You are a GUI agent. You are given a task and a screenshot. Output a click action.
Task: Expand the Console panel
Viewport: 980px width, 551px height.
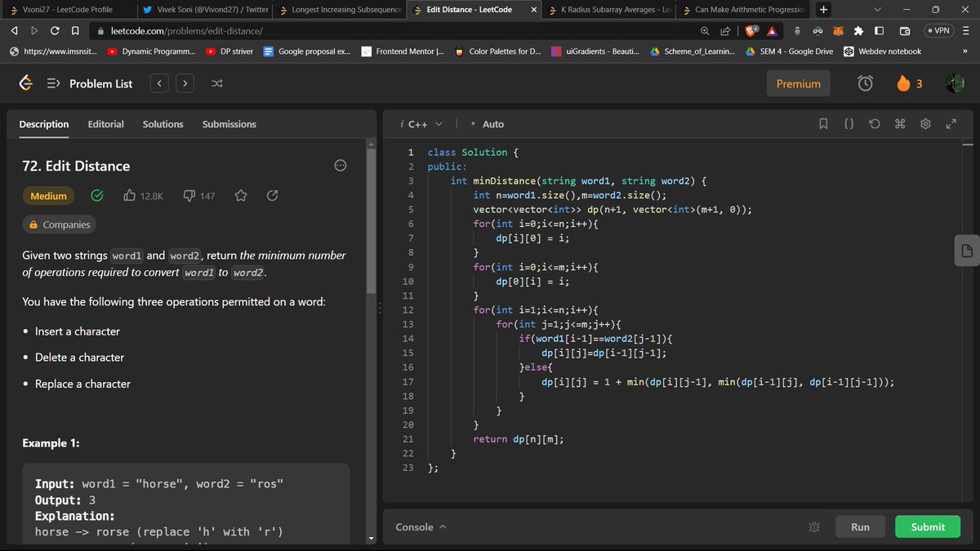pyautogui.click(x=421, y=527)
